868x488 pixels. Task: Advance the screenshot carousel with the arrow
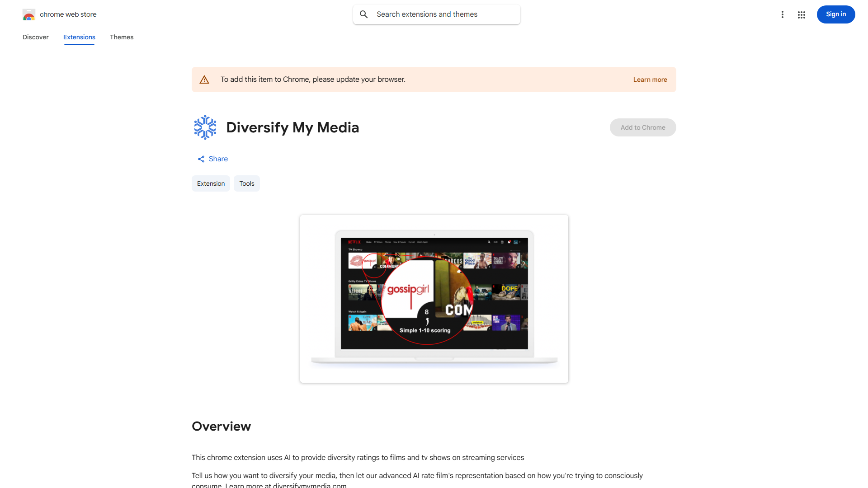click(x=524, y=263)
